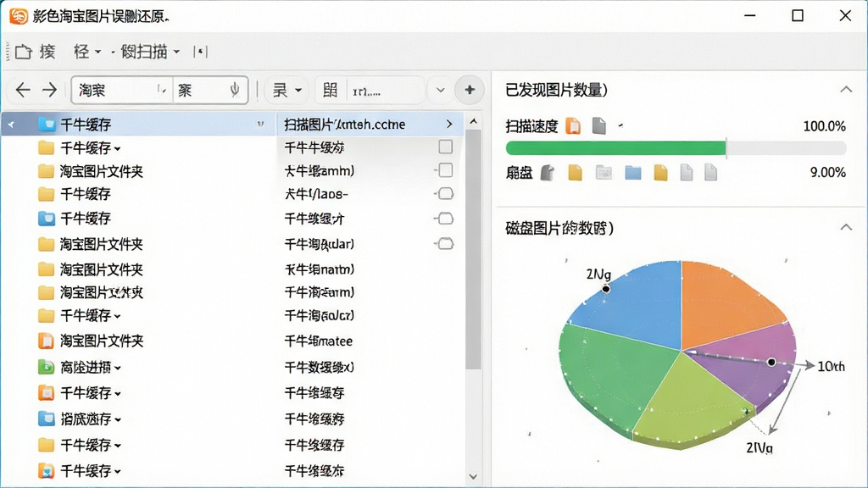Expand the 扫描图片 row right chevron
The width and height of the screenshot is (868, 488).
pos(449,125)
